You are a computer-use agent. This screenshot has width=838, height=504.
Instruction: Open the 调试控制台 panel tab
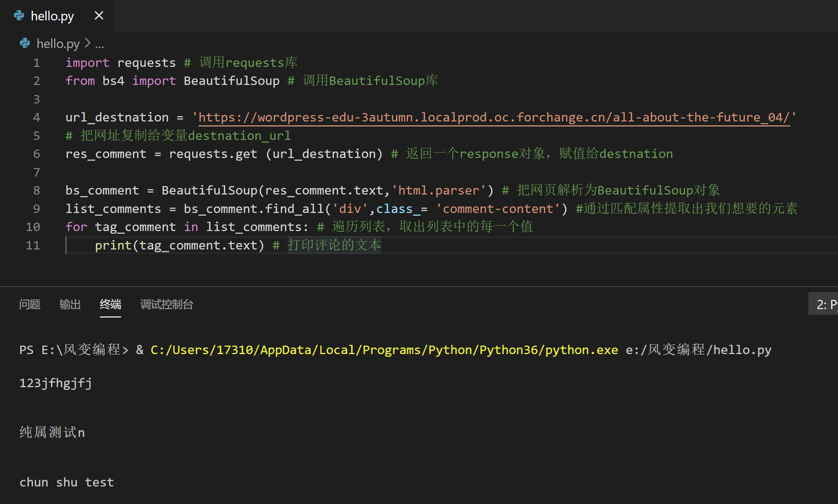[166, 304]
